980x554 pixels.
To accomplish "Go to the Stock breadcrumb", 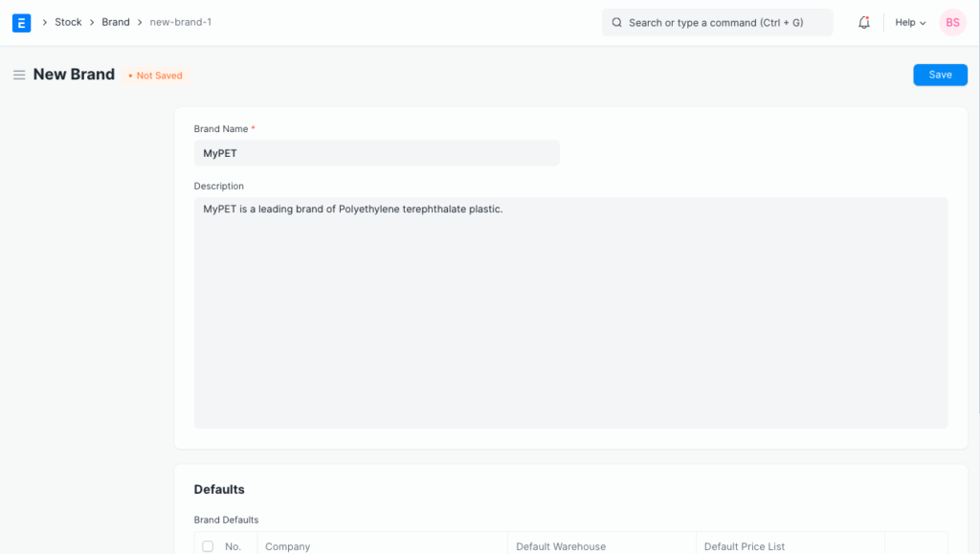I will point(68,22).
